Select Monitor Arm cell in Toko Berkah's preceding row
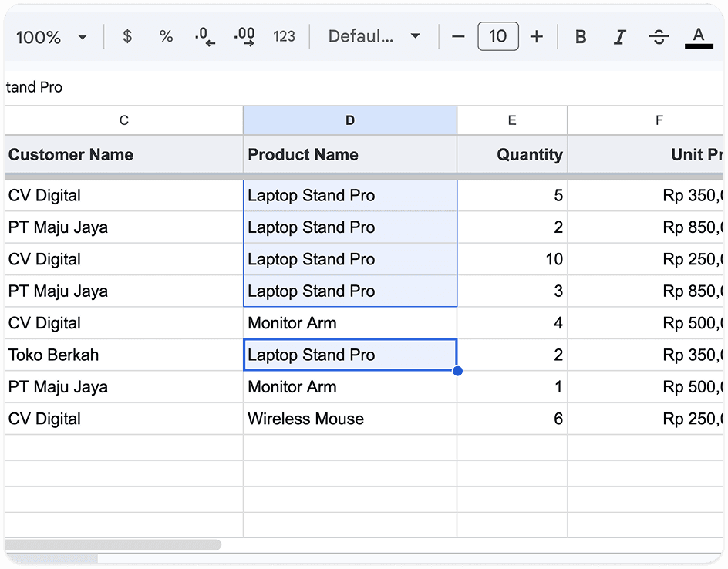 [x=350, y=323]
